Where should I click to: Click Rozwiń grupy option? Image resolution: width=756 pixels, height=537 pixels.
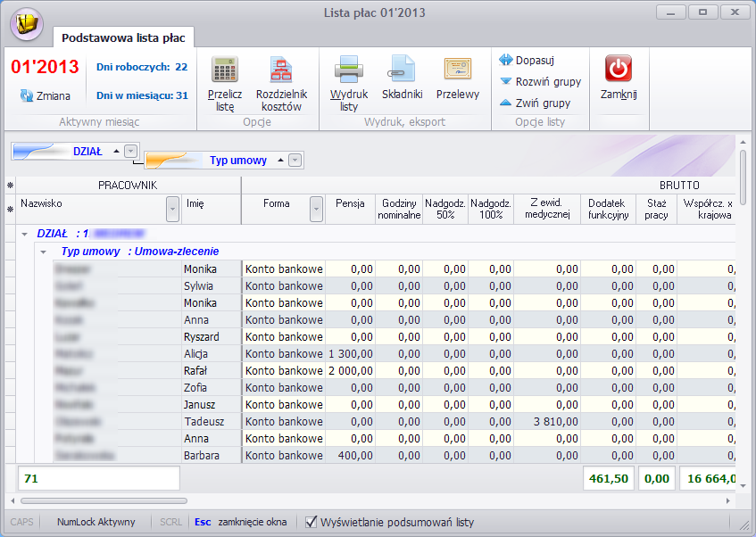pos(541,81)
